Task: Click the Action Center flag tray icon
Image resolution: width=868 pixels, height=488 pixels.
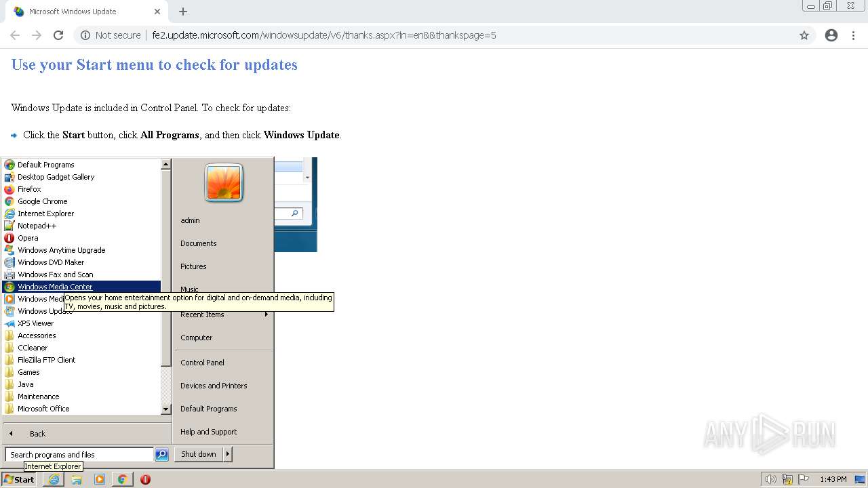Action: click(x=804, y=479)
